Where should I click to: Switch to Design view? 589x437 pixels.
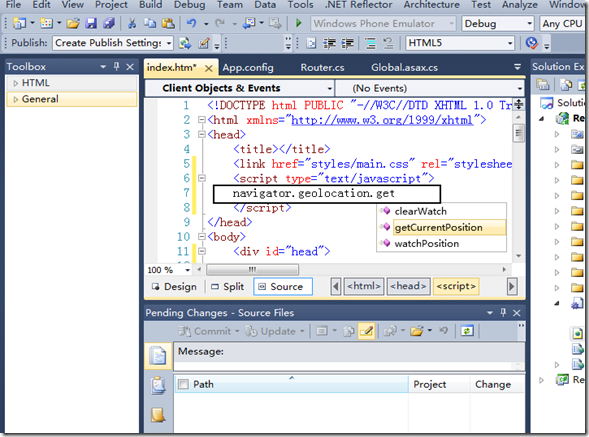click(x=174, y=287)
